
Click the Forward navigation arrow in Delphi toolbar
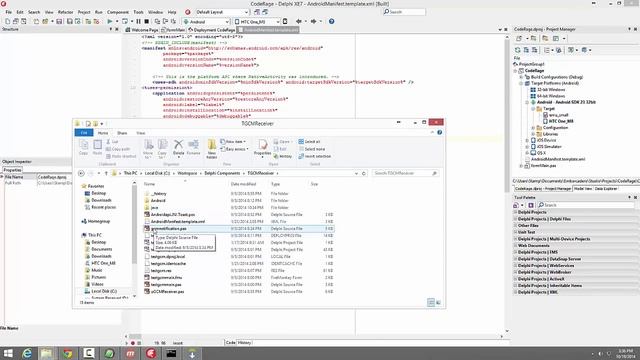point(313,21)
